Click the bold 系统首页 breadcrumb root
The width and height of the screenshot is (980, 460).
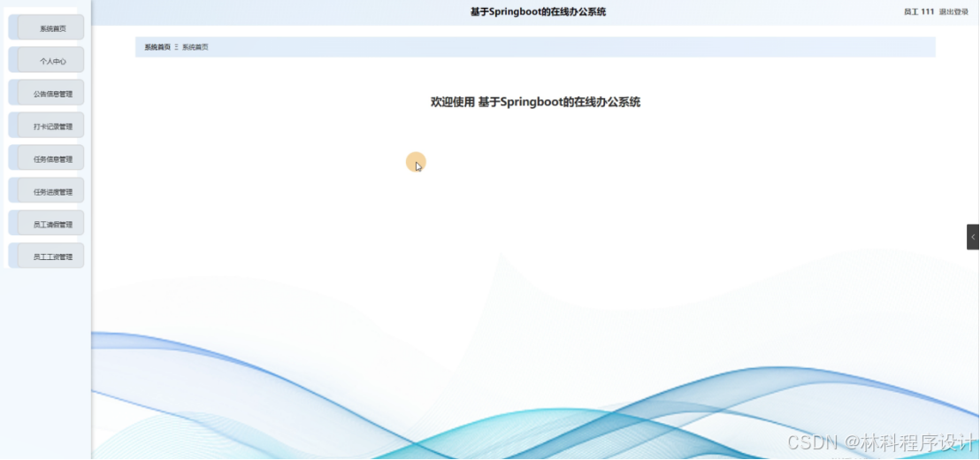click(157, 47)
